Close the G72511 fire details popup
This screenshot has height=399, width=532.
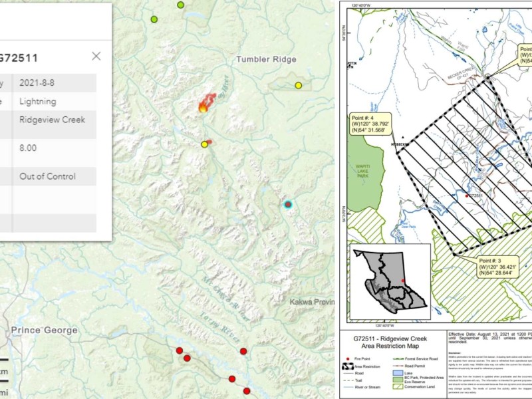[96, 57]
